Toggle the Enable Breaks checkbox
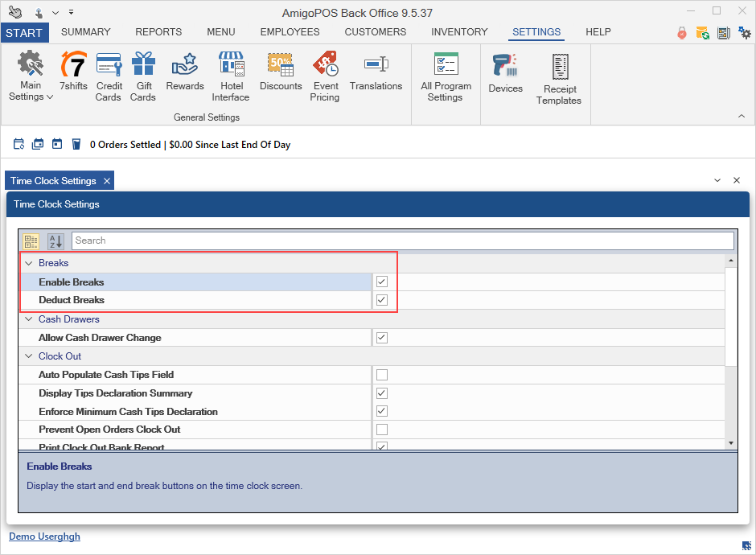756x555 pixels. pos(382,282)
